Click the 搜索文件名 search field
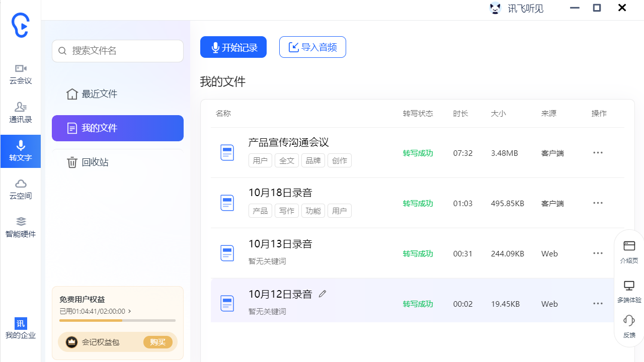 coord(118,51)
